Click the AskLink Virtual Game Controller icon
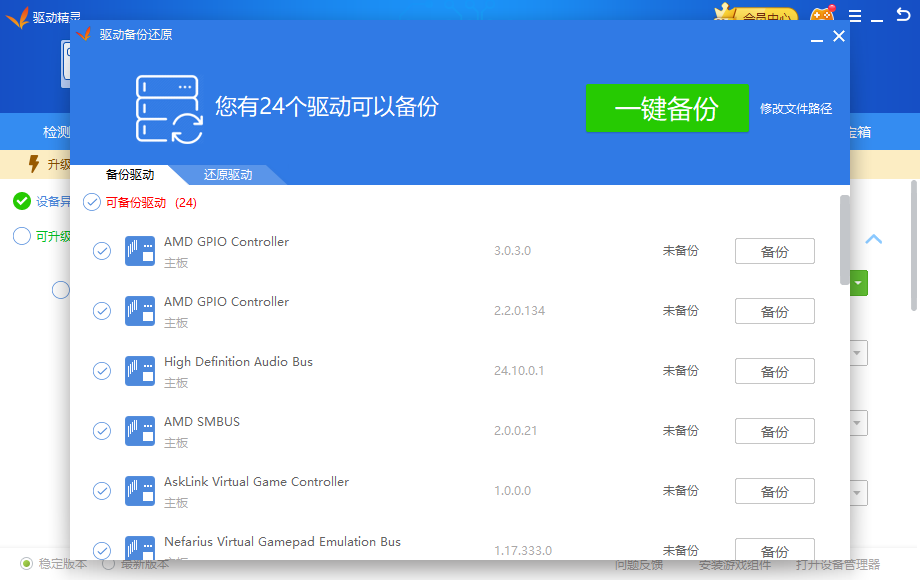The width and height of the screenshot is (920, 580). click(x=140, y=491)
